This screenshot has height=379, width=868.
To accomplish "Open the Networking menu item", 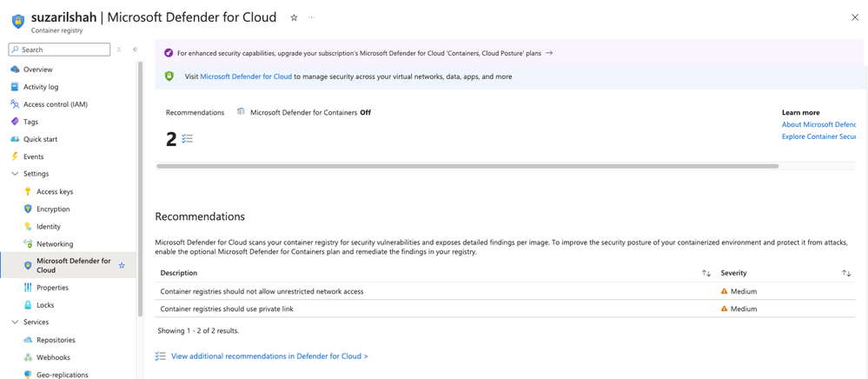I will click(55, 244).
